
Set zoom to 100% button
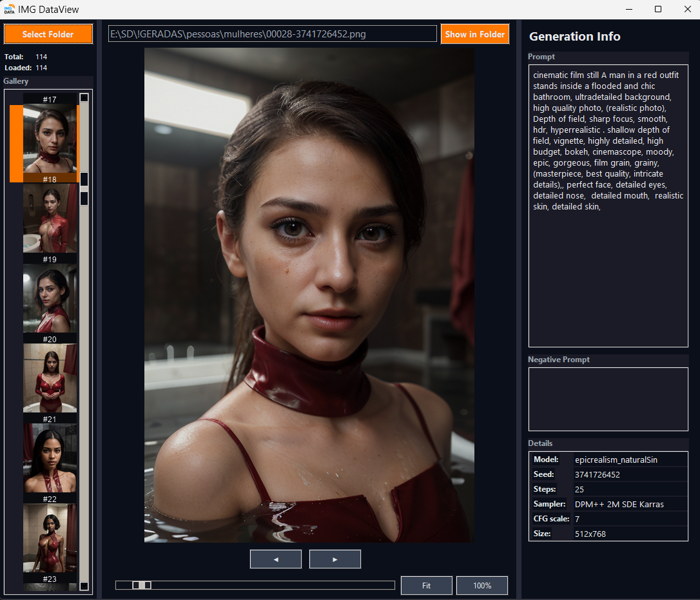(x=481, y=585)
